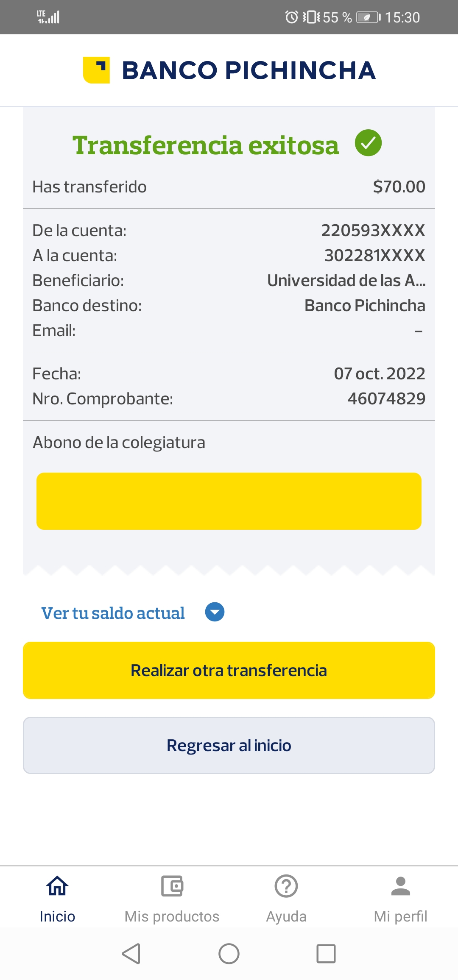Screen dimensions: 458x980
Task: Tap the Android recent apps square
Action: [326, 954]
